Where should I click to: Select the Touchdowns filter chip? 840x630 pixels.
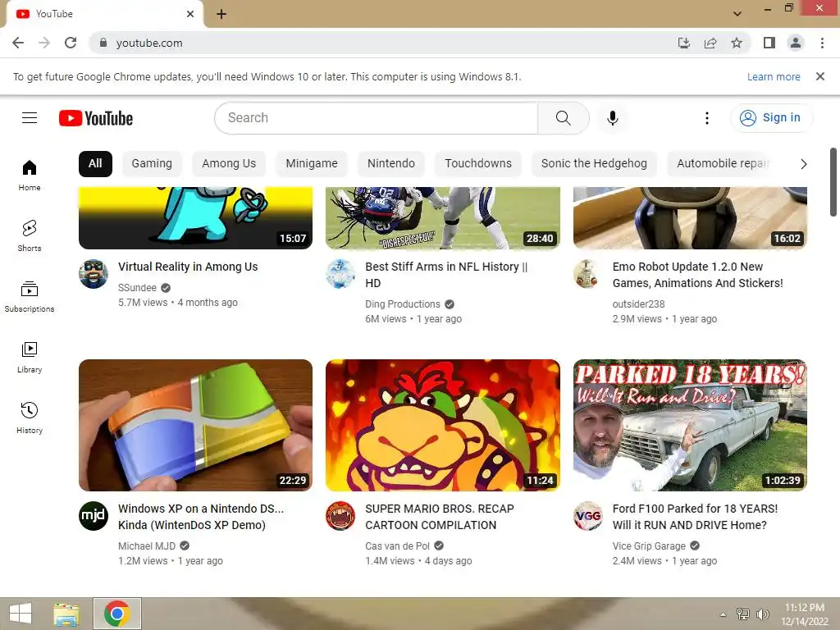tap(478, 163)
